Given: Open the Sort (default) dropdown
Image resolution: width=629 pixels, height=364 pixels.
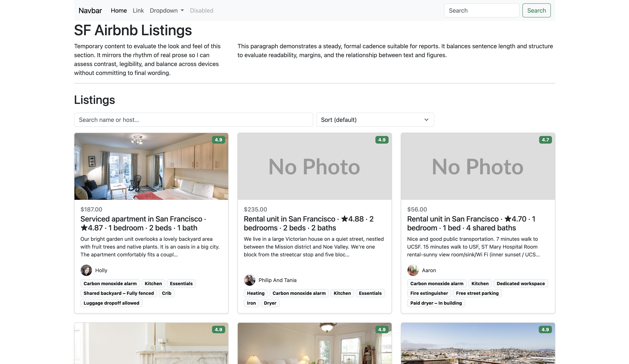Looking at the screenshot, I should [375, 120].
